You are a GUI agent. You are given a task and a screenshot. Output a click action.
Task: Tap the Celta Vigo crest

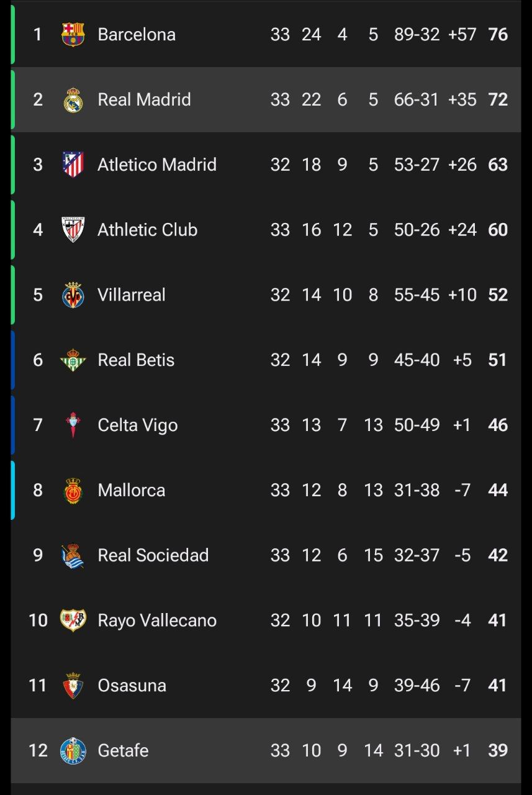coord(73,425)
